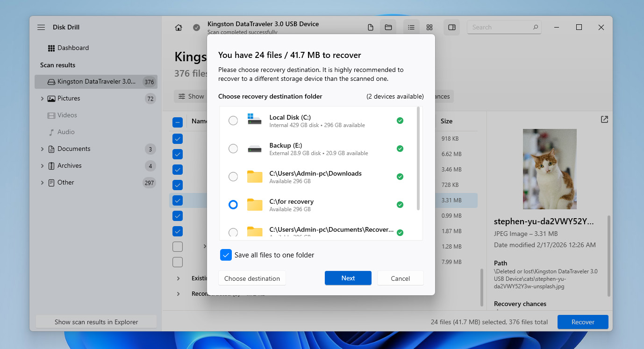The image size is (644, 349).
Task: Click the Next button
Action: tap(348, 278)
